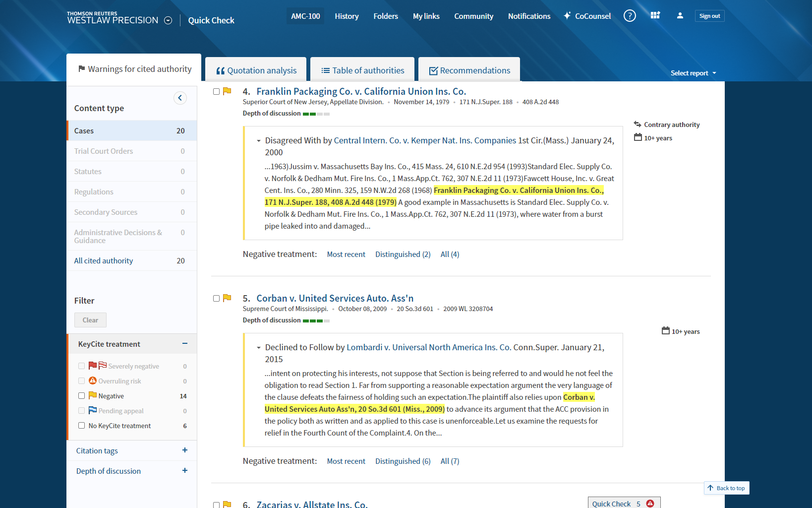Expand the Depth of discussion filter
Image resolution: width=812 pixels, height=508 pixels.
click(184, 471)
